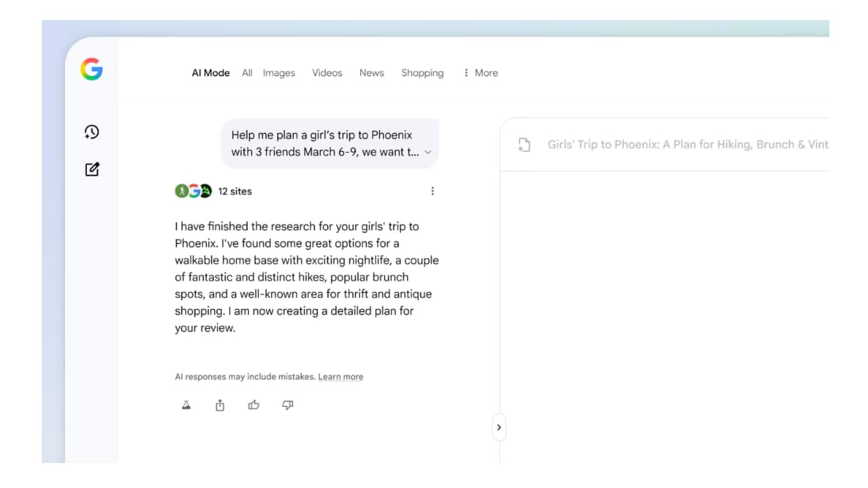Click the document export icon beside the plan title

click(x=522, y=144)
